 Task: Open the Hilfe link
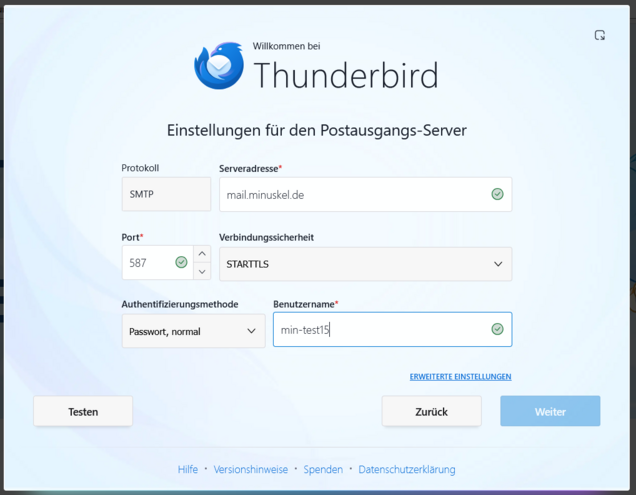coord(188,469)
